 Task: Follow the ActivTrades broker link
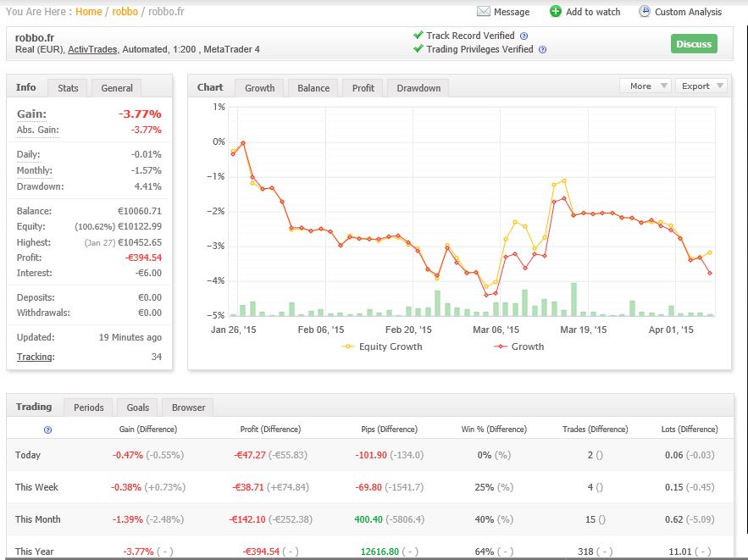tap(91, 50)
